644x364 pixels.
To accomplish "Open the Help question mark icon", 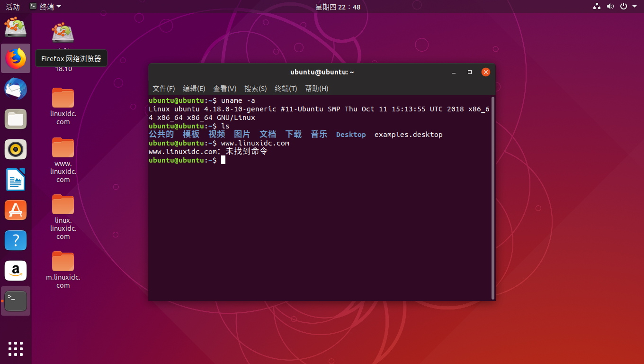I will (x=16, y=240).
